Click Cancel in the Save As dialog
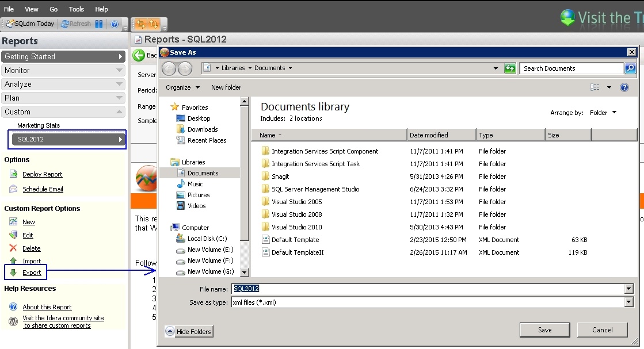This screenshot has height=349, width=644. tap(602, 329)
